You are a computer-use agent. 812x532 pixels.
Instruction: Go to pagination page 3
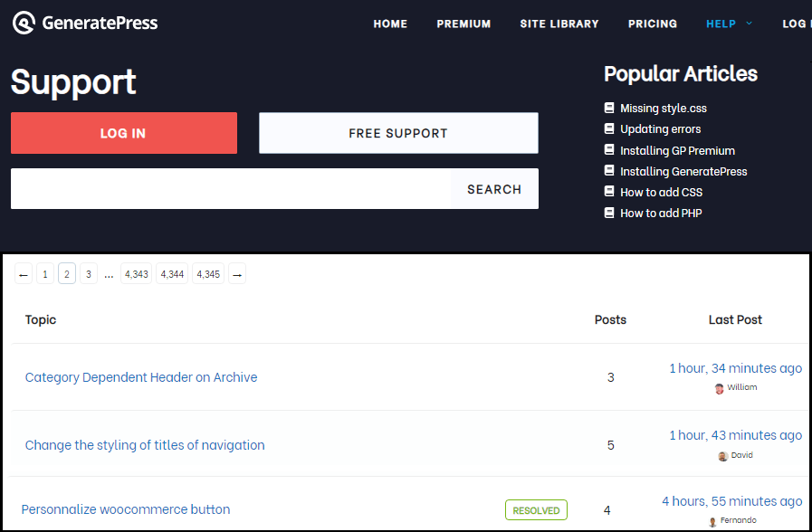[89, 274]
